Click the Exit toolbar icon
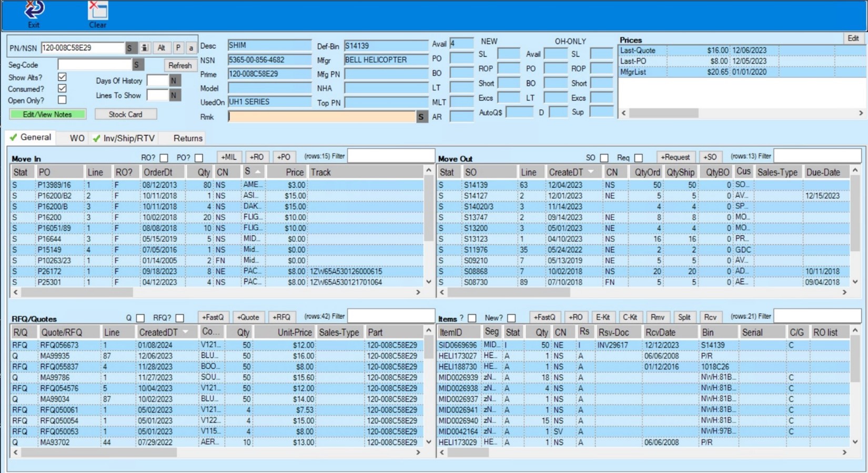 (33, 11)
